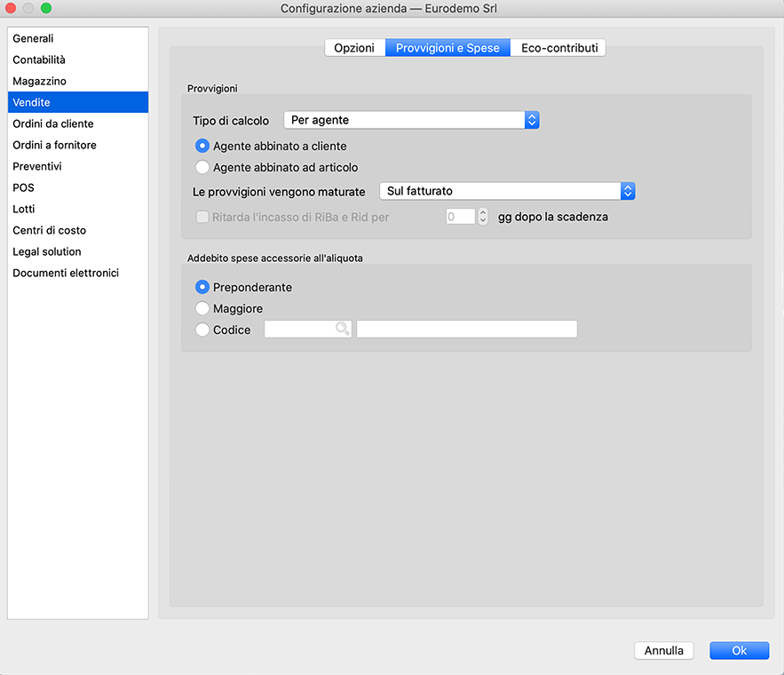Click the gg stepper arrows
Screen dimensions: 784x675
[x=483, y=217]
